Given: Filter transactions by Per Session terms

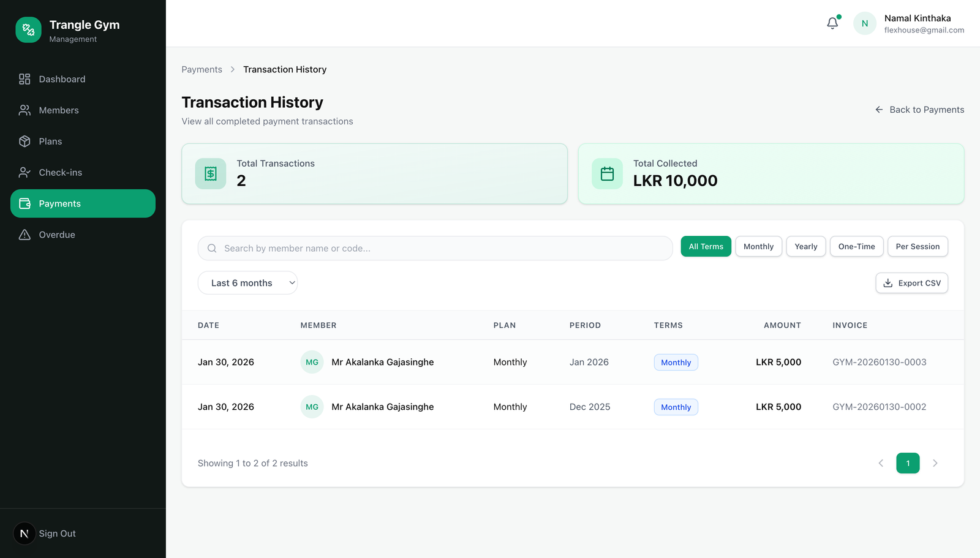Looking at the screenshot, I should (x=918, y=246).
